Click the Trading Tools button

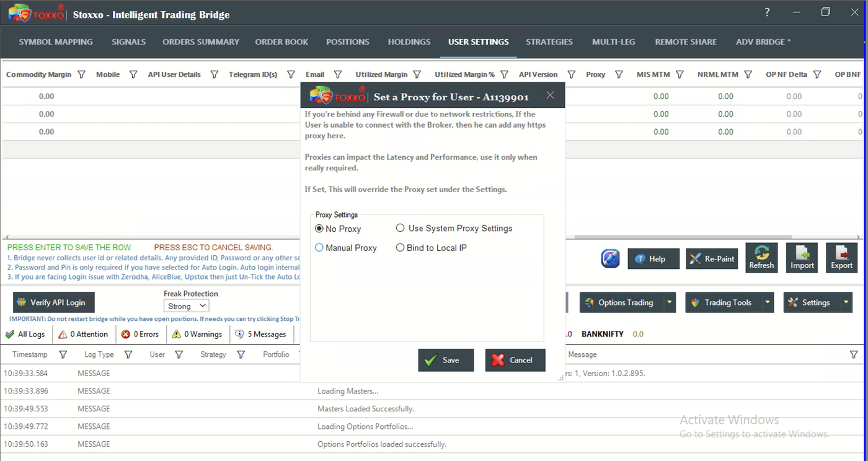[x=724, y=302]
